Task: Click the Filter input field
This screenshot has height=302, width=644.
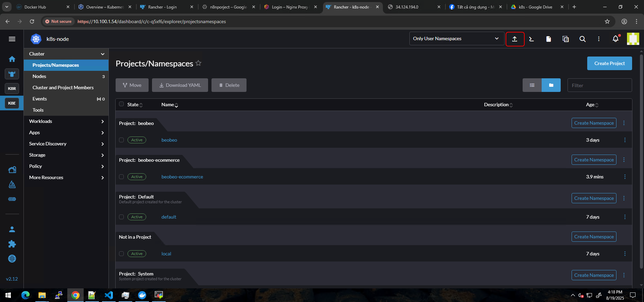Action: 599,85
